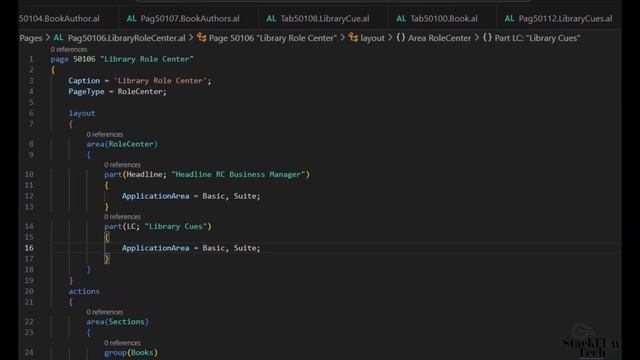Open the Pag50106.LibraryRoleCenter.al breadcrumb
The image size is (640, 360).
tap(127, 38)
